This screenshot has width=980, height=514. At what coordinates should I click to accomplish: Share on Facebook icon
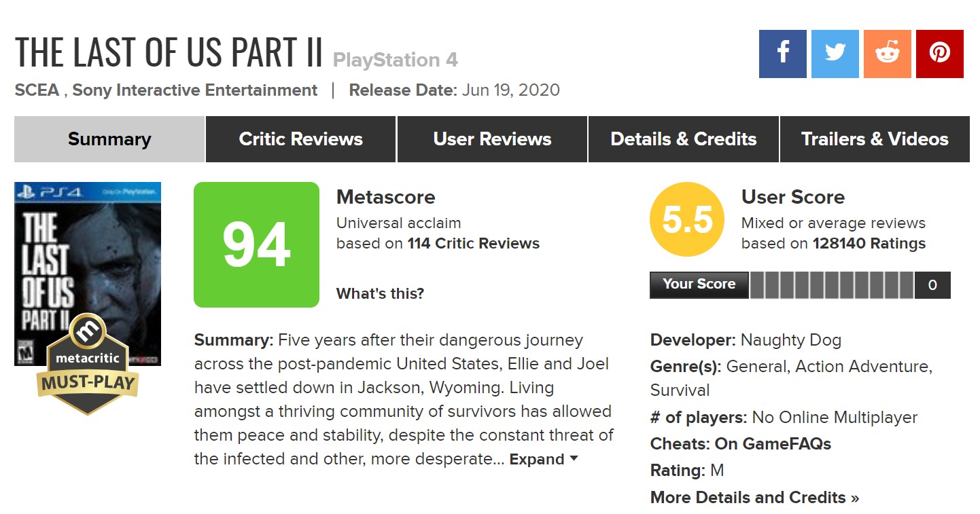pyautogui.click(x=782, y=54)
